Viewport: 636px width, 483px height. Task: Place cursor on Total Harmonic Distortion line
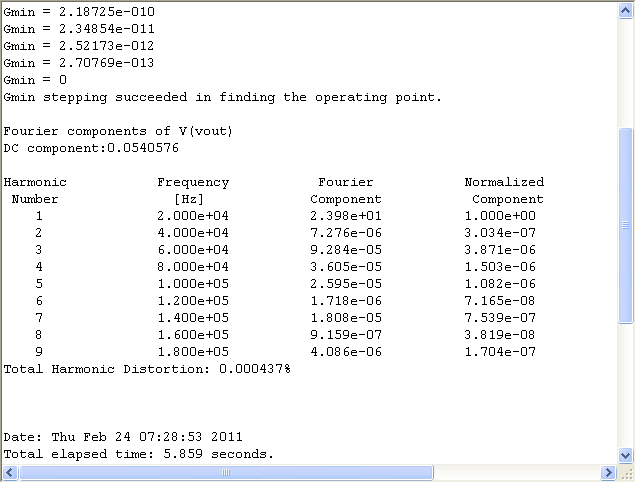(147, 369)
